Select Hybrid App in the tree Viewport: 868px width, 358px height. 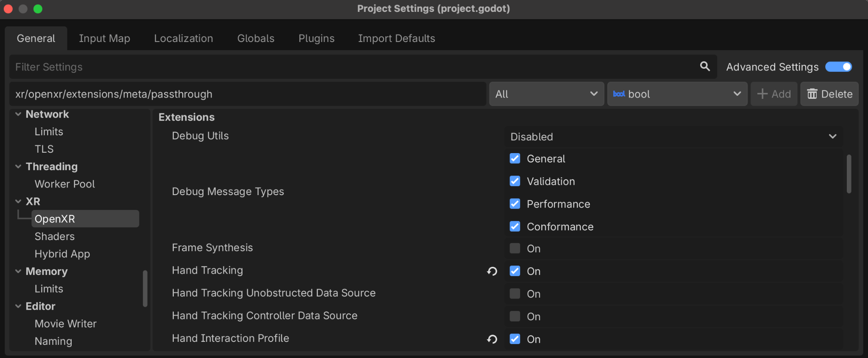point(62,254)
